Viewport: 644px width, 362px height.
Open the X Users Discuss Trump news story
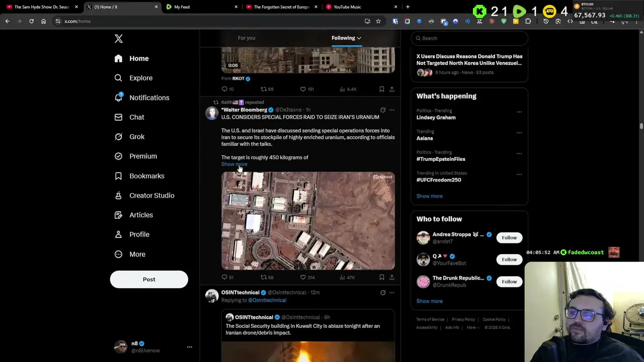pos(469,60)
